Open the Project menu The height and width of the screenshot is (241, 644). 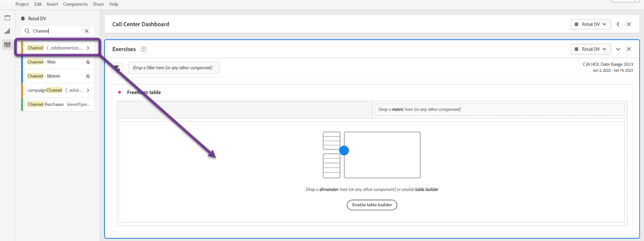point(22,4)
